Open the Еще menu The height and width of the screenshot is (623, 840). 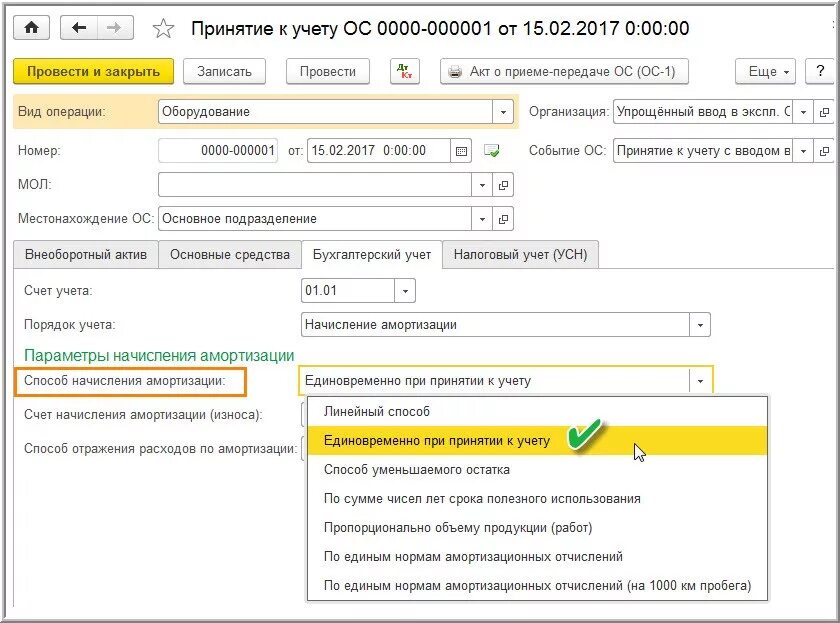coord(768,71)
